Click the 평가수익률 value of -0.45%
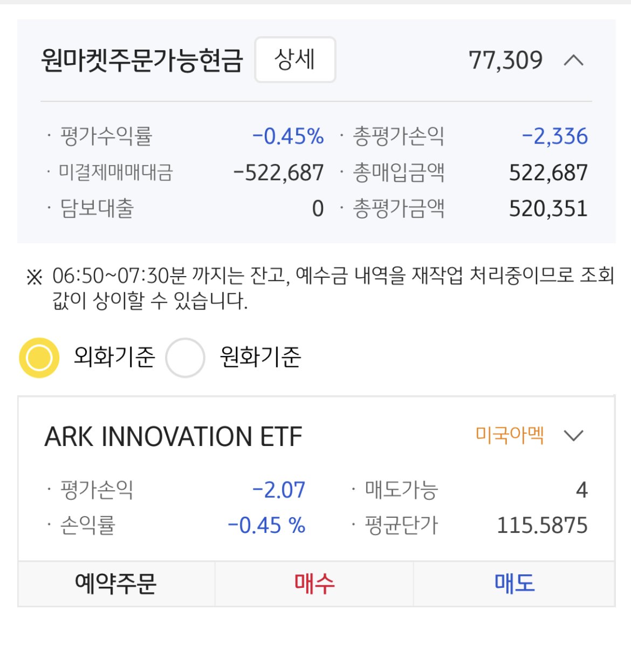 pos(288,136)
